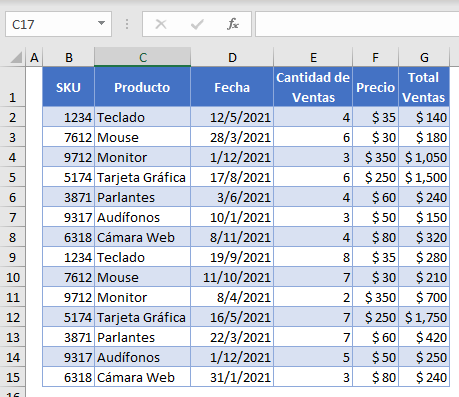Select the total cell $ 180
Image resolution: width=459 pixels, height=397 pixels.
(x=424, y=137)
